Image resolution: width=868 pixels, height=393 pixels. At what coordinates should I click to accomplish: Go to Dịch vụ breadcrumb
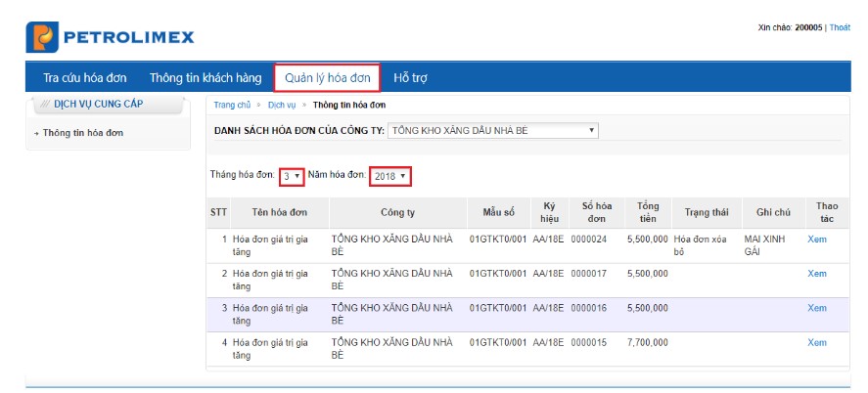pos(282,105)
